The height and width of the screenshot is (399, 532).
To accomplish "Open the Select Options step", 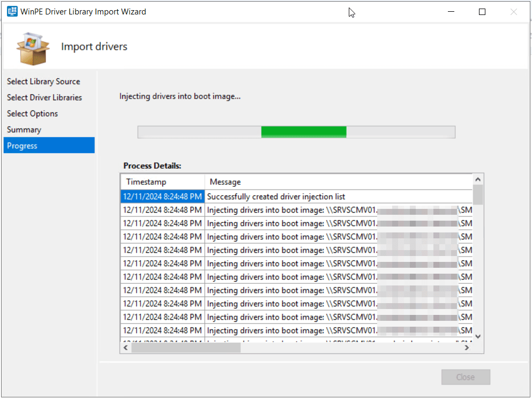I will [32, 114].
